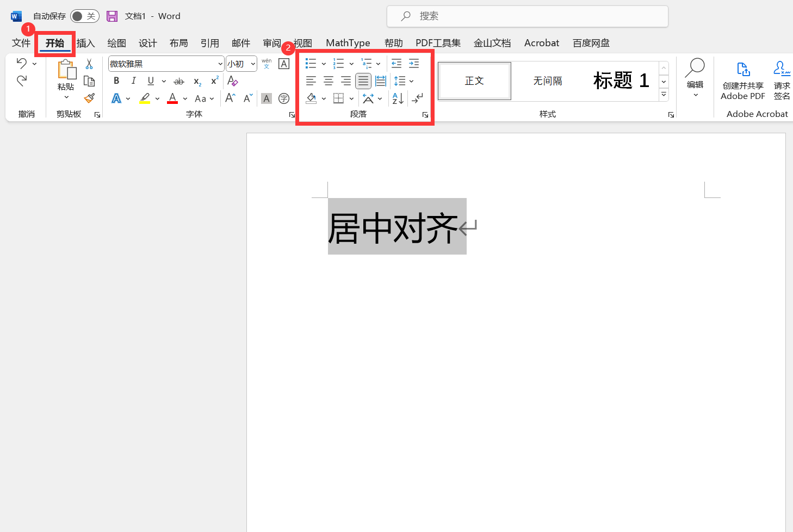Click the selected text 居中对齐
This screenshot has height=532, width=793.
(393, 228)
